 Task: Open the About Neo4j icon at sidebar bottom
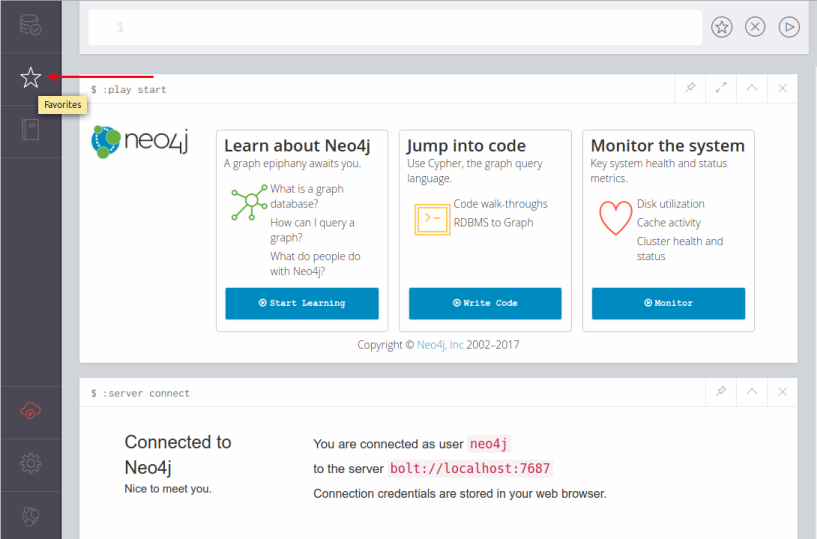click(30, 516)
